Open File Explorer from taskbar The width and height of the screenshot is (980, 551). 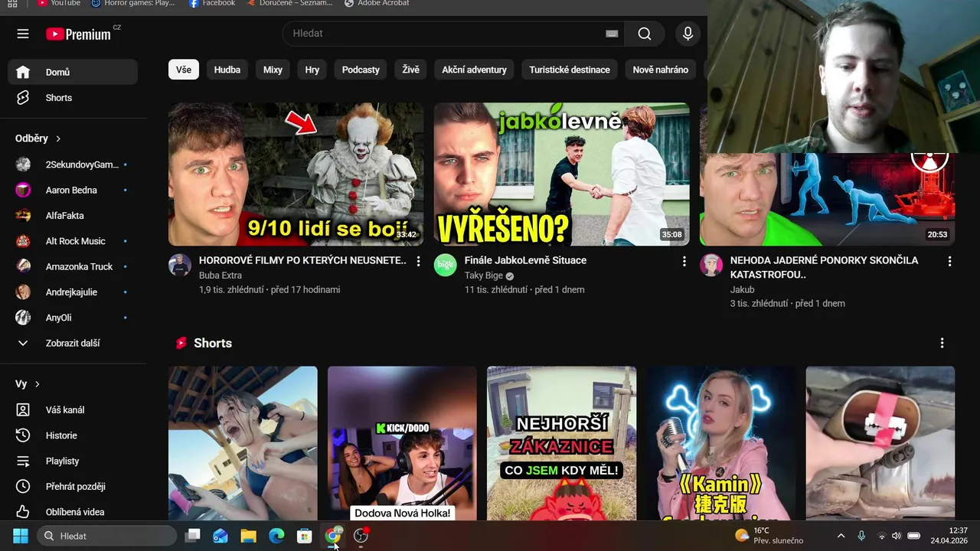click(x=248, y=536)
